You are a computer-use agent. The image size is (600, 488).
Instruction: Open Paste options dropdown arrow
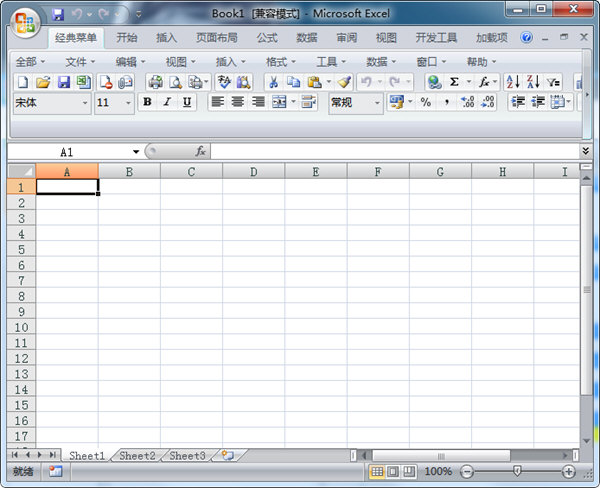click(x=329, y=82)
